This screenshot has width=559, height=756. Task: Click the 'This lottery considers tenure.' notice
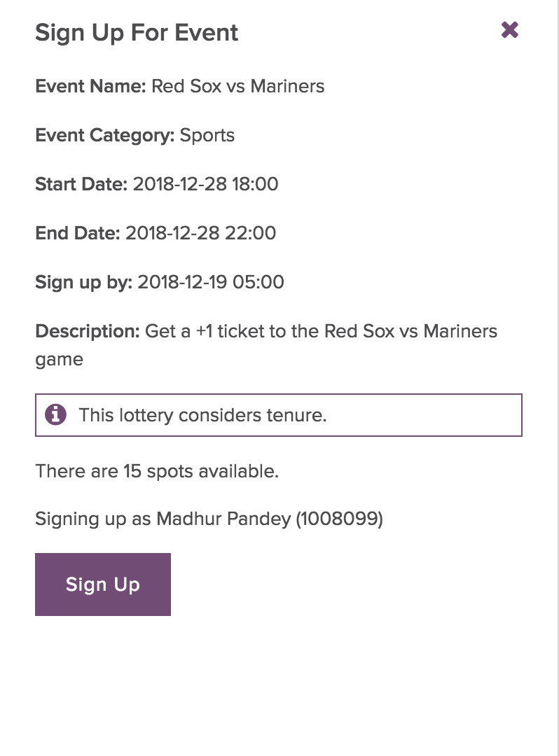click(202, 415)
